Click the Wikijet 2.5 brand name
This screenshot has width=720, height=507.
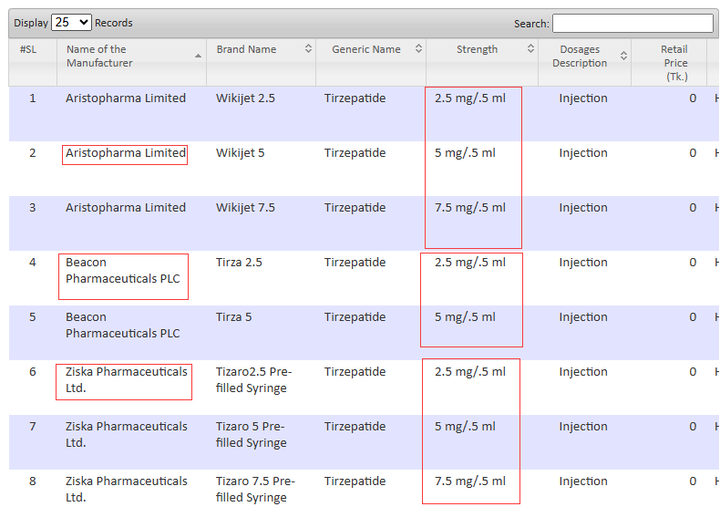(x=245, y=98)
